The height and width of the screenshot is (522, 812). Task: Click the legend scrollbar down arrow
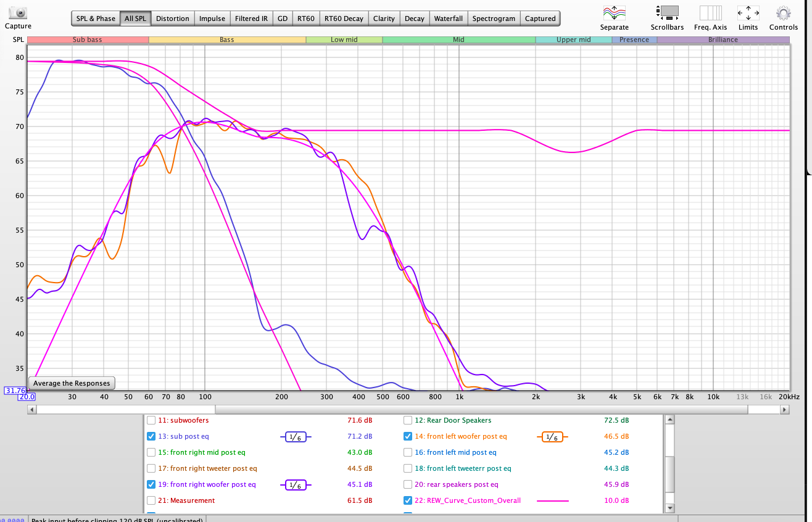coord(669,508)
